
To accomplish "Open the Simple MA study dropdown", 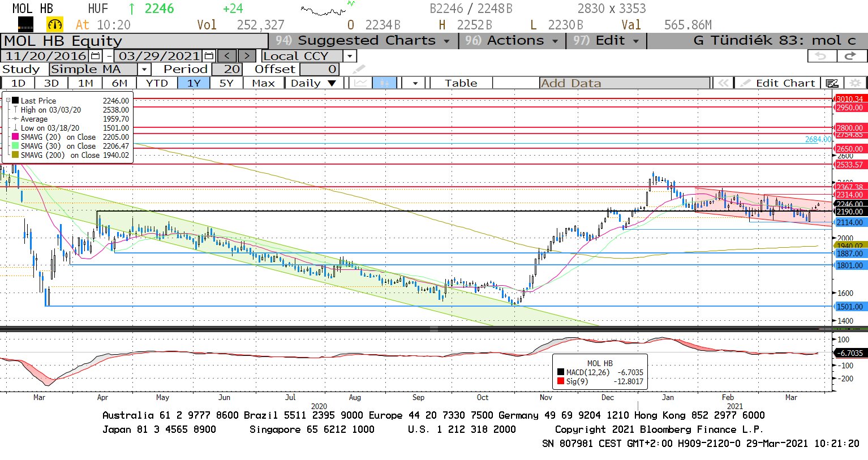I will [144, 70].
